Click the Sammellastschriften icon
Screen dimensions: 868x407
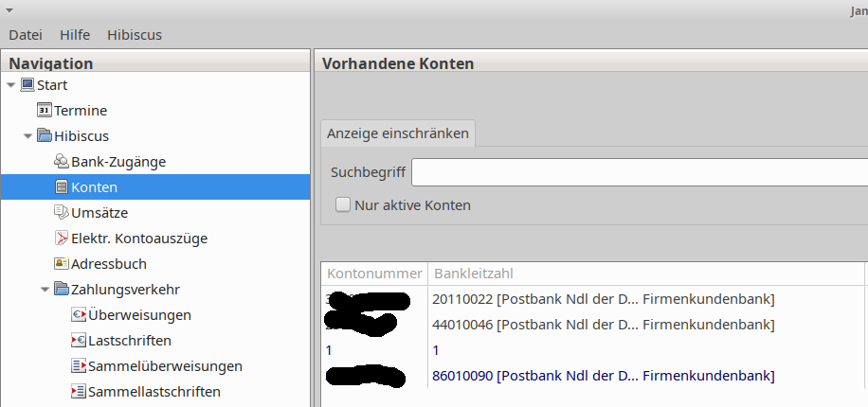pos(79,392)
